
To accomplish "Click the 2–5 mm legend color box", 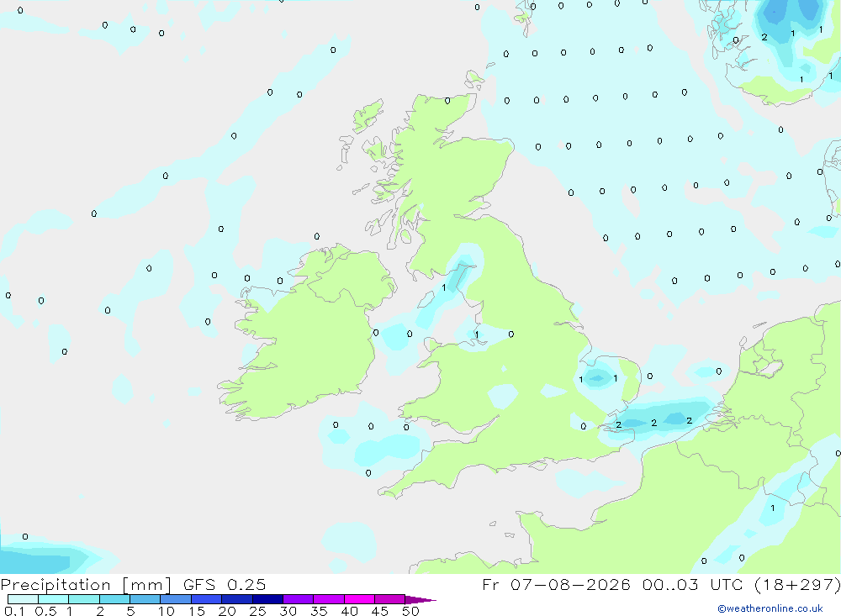I will point(114,599).
